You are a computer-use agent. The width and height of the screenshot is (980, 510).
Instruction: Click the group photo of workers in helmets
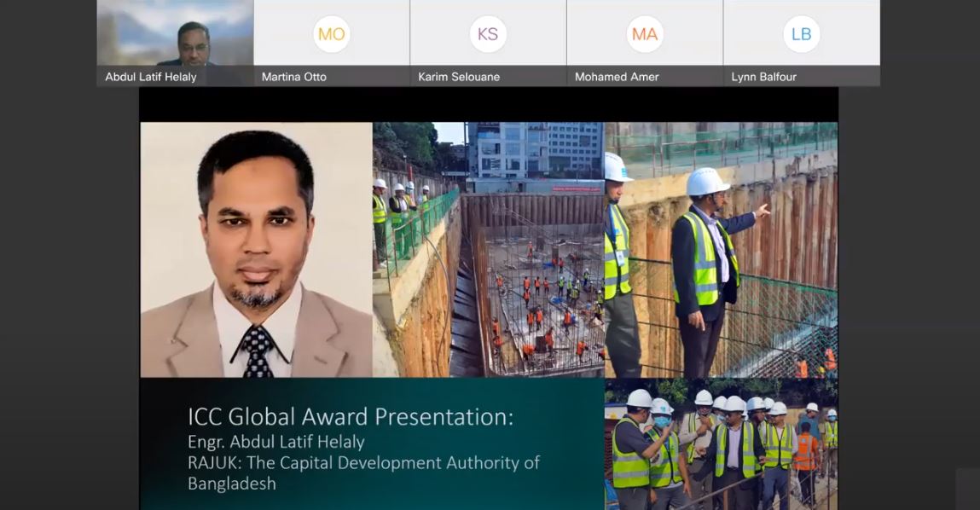click(722, 443)
